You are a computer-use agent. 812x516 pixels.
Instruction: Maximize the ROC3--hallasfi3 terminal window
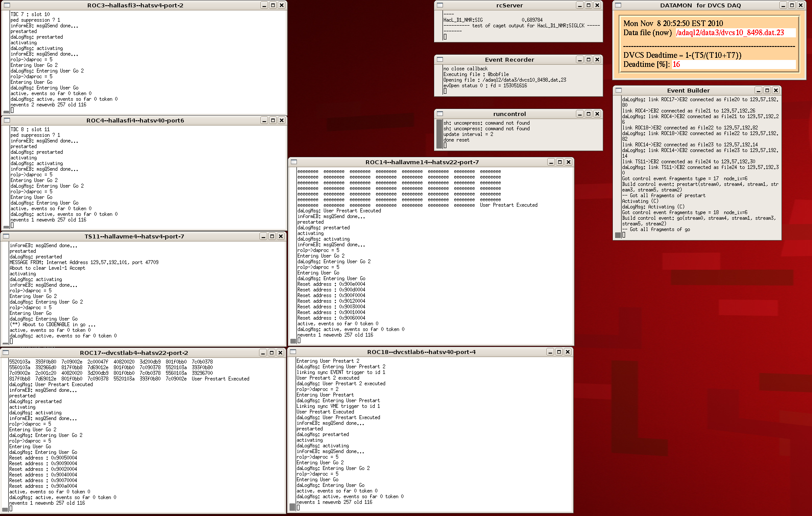coord(273,5)
